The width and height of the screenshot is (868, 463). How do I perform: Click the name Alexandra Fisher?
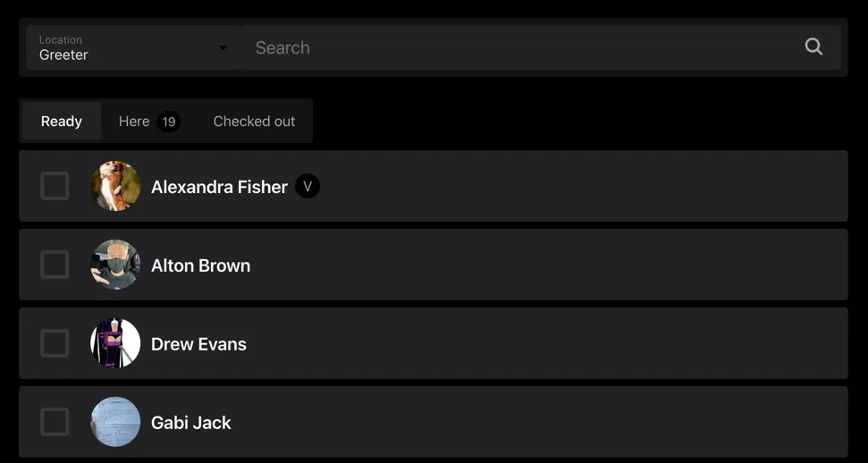coord(219,187)
